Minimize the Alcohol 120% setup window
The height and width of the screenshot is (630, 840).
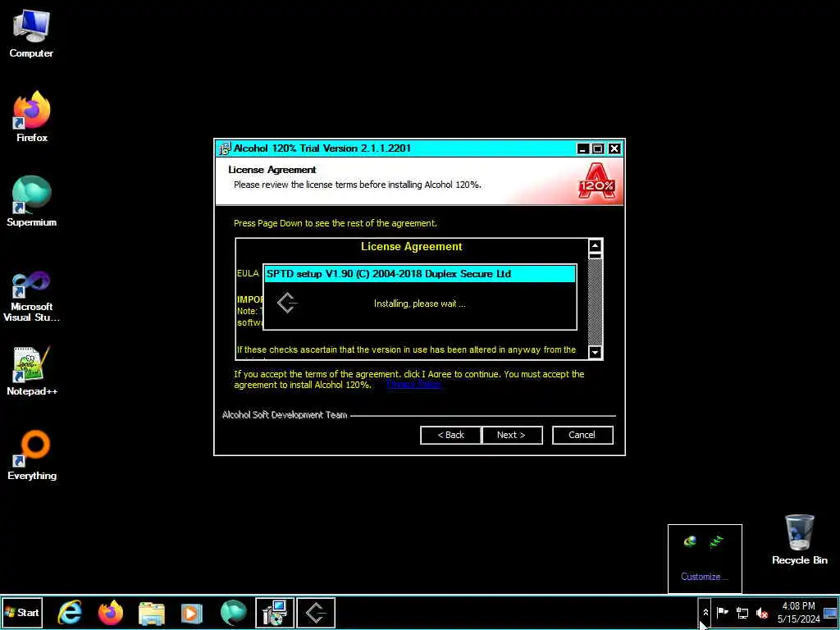583,149
